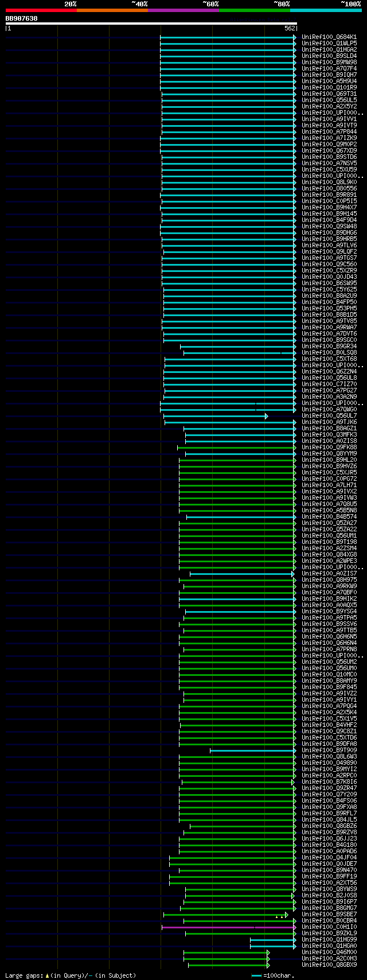
Task: Click the red 20% color legend segment
Action: [x=41, y=10]
